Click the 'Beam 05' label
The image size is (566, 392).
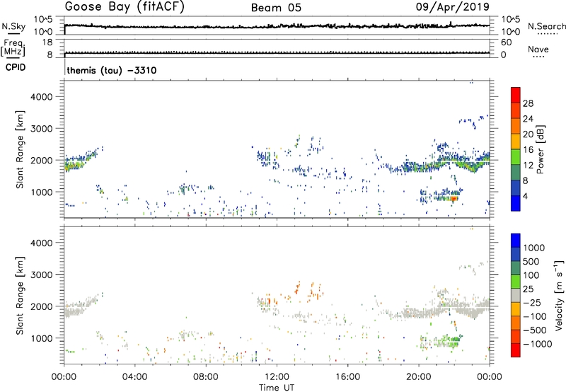click(x=276, y=8)
